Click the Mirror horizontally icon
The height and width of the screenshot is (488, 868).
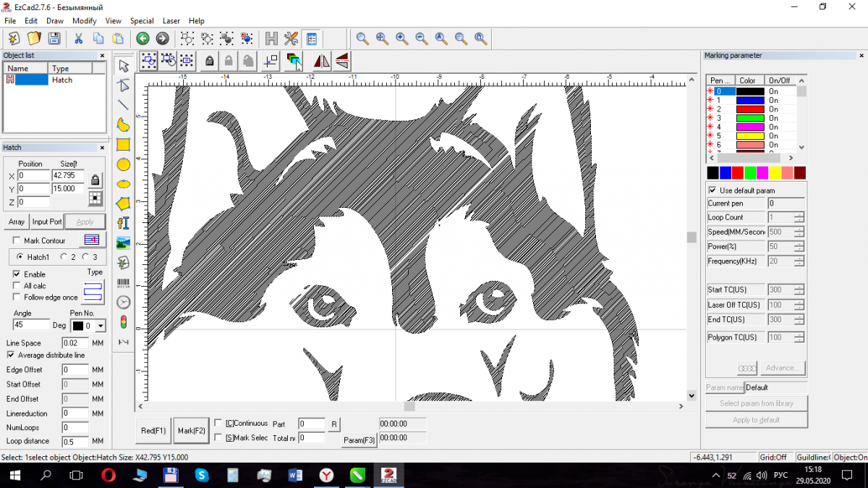click(323, 62)
